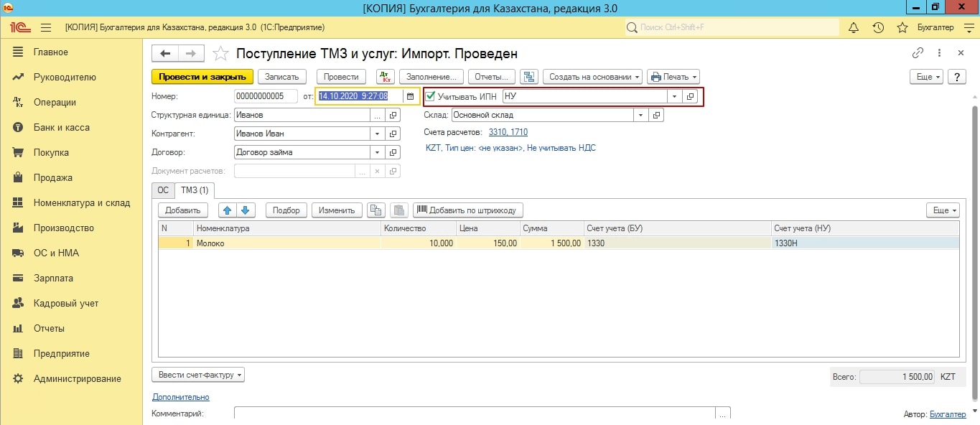Image resolution: width=980 pixels, height=425 pixels.
Task: Click the Провести и закрыть button
Action: click(x=202, y=77)
